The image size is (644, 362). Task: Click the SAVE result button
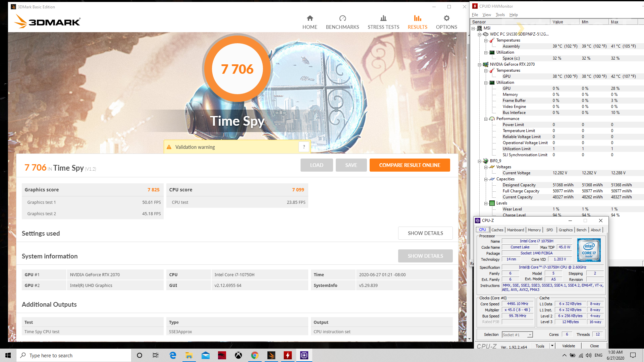pos(351,165)
